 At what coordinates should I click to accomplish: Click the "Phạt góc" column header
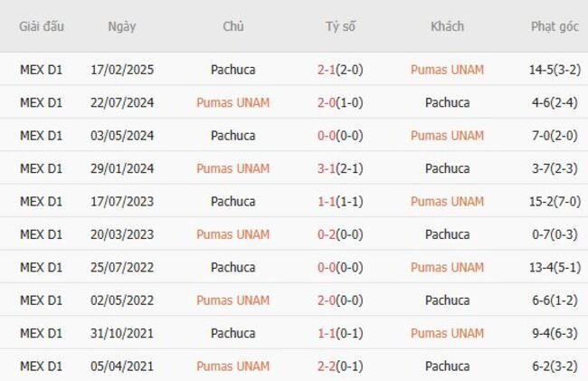(555, 26)
